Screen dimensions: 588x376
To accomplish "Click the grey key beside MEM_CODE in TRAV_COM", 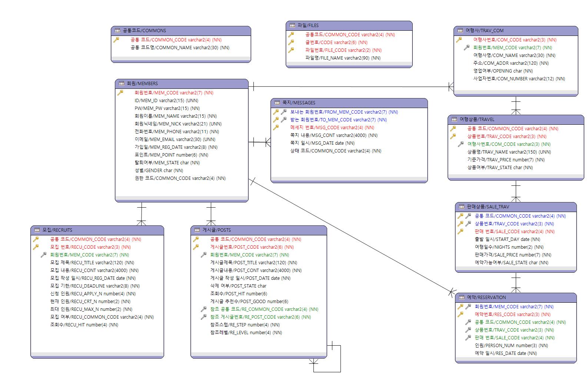I will click(467, 47).
